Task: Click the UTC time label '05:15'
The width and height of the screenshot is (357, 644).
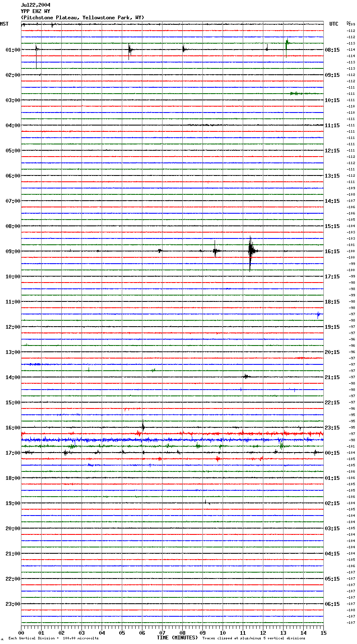Action: [332, 579]
